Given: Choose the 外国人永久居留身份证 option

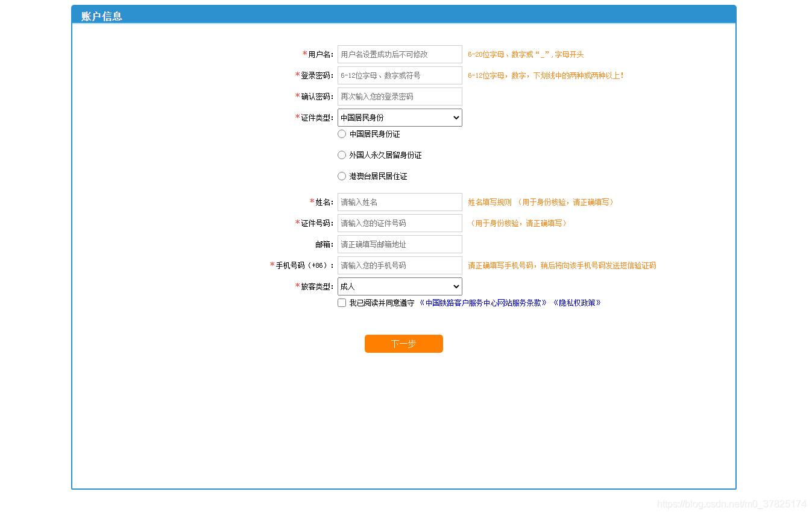Looking at the screenshot, I should tap(342, 155).
